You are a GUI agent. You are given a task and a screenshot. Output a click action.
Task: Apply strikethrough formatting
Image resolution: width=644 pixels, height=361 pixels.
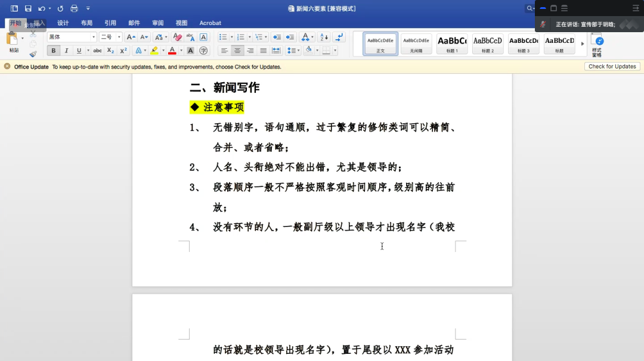point(97,51)
